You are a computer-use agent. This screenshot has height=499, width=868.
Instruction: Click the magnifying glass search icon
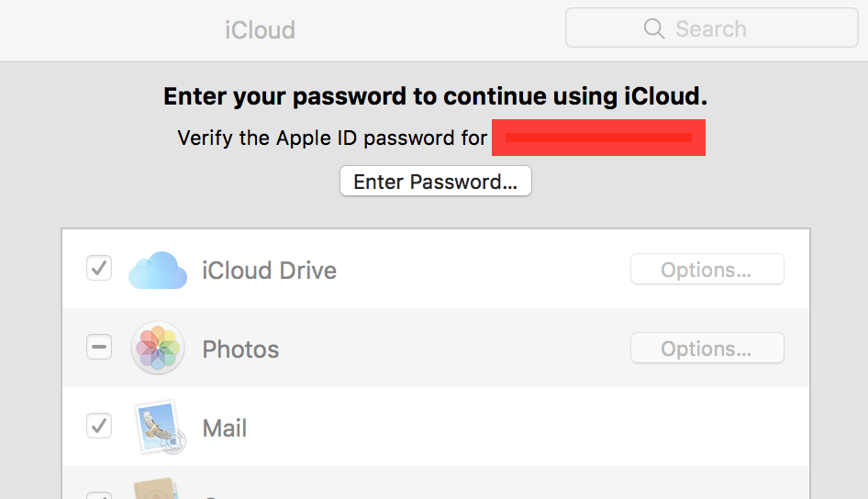(x=654, y=28)
